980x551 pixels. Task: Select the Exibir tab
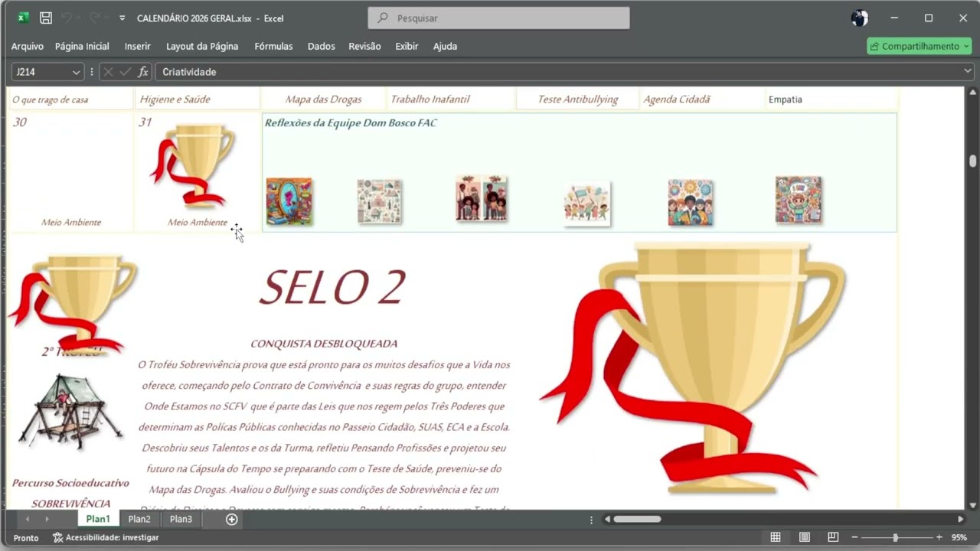point(407,46)
